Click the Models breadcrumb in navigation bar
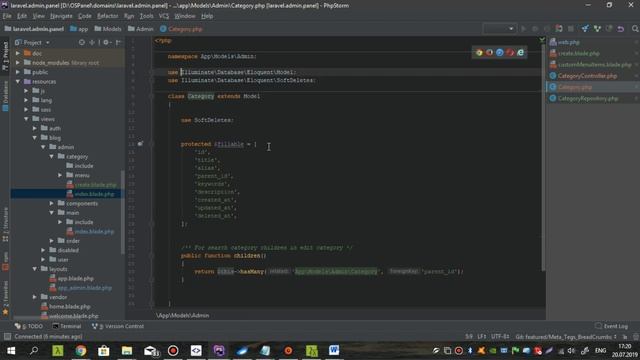Image resolution: width=640 pixels, height=360 pixels. point(108,29)
